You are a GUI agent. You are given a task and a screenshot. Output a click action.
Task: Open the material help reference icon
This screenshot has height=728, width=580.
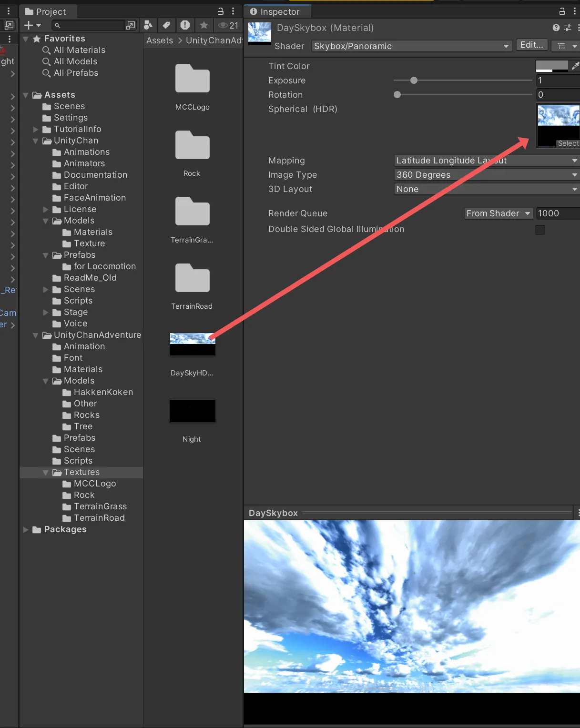(556, 28)
